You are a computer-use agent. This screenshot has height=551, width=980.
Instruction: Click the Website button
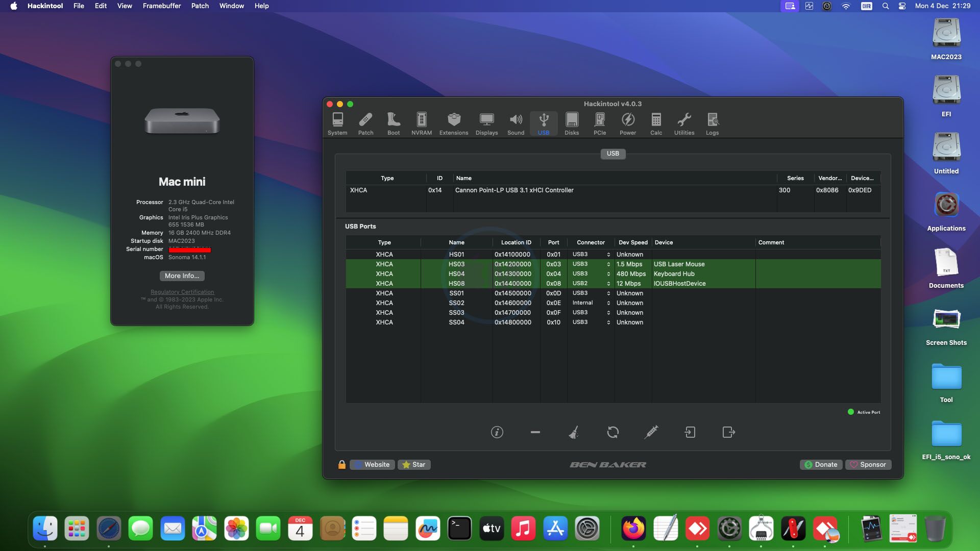pyautogui.click(x=372, y=464)
